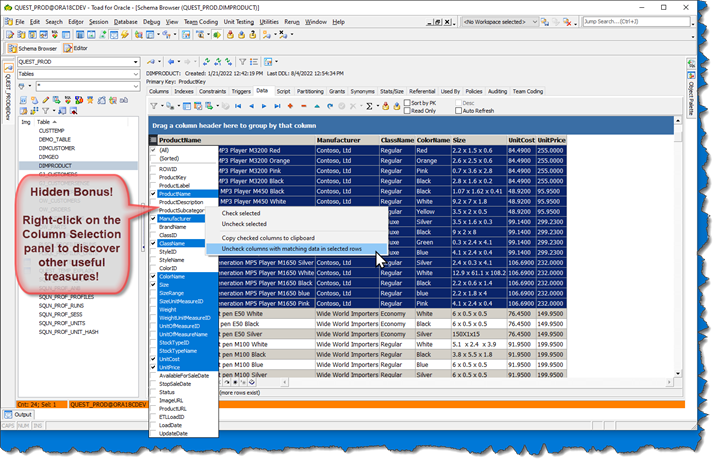The height and width of the screenshot is (466, 720).
Task: Select Check selected in context menu
Action: [x=241, y=213]
